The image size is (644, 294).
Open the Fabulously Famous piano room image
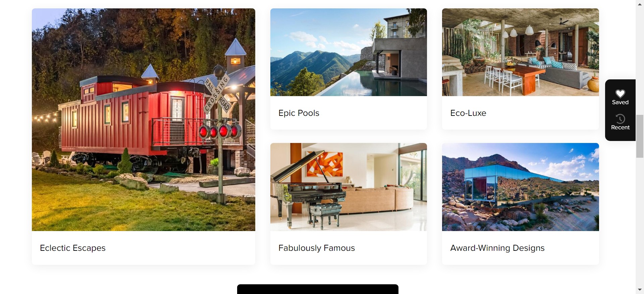348,187
